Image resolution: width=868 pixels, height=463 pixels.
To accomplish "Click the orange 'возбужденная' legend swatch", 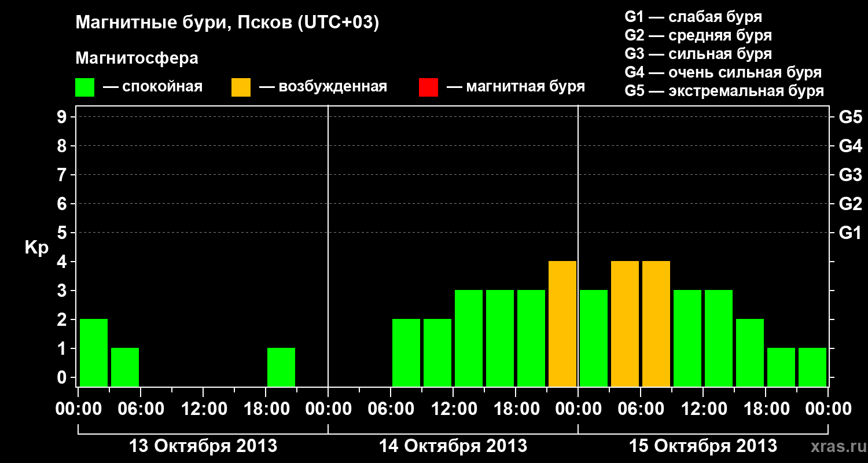I will pyautogui.click(x=241, y=87).
